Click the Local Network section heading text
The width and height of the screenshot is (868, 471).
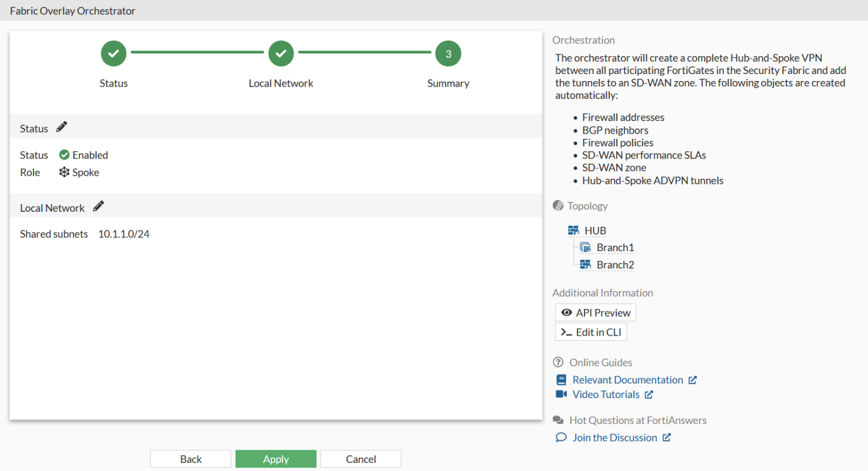click(52, 208)
